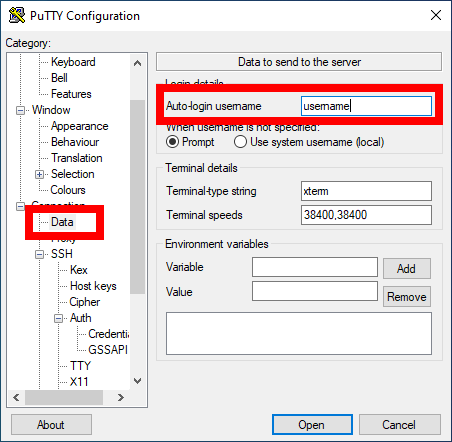Click the category tree scroll-up arrow
The width and height of the screenshot is (452, 442).
click(x=137, y=63)
